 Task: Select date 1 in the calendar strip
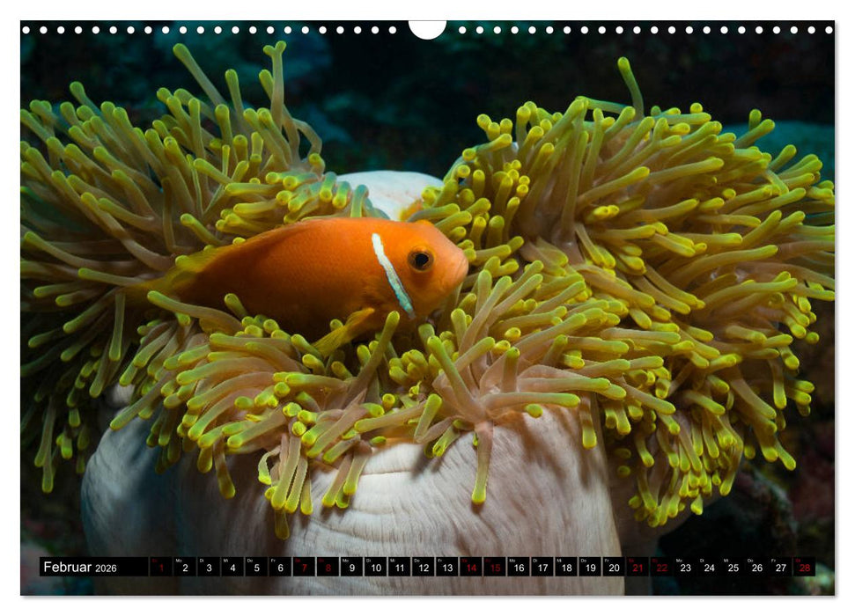pyautogui.click(x=160, y=568)
